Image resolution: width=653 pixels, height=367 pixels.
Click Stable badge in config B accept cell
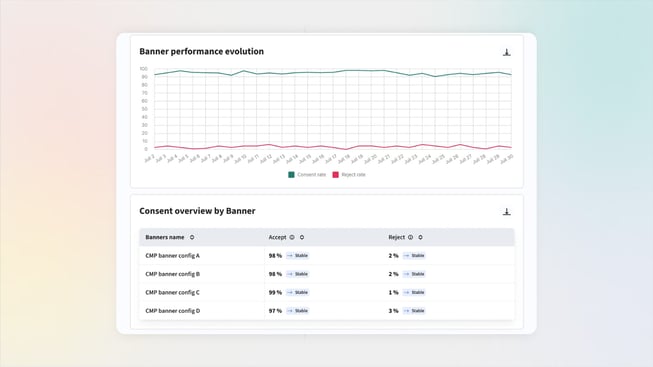(297, 274)
